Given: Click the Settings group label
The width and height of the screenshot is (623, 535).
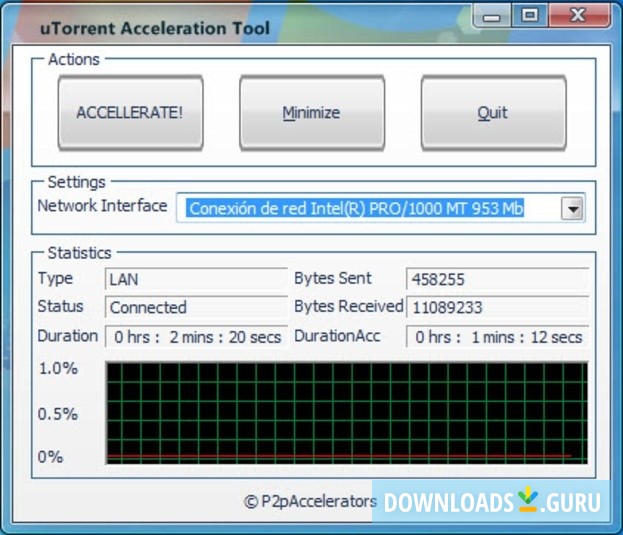Looking at the screenshot, I should point(77,182).
